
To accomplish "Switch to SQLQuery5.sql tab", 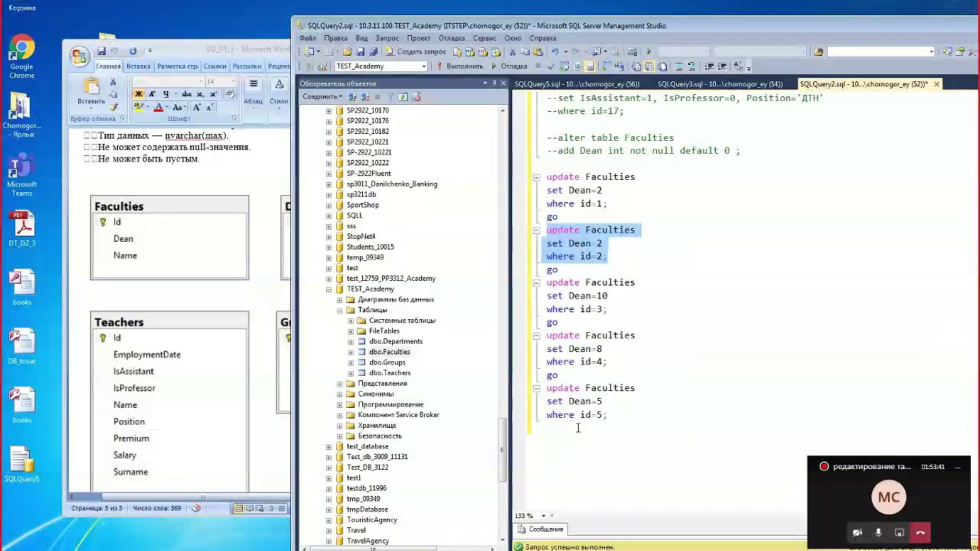I will click(577, 84).
